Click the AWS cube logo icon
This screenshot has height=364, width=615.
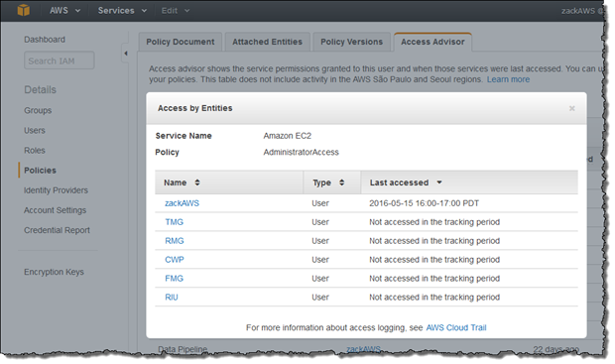pos(24,10)
